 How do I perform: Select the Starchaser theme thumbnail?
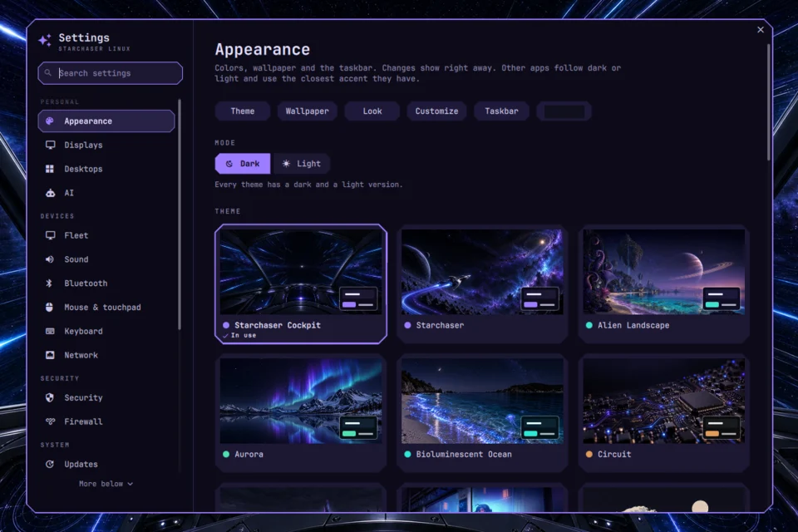[x=482, y=272]
